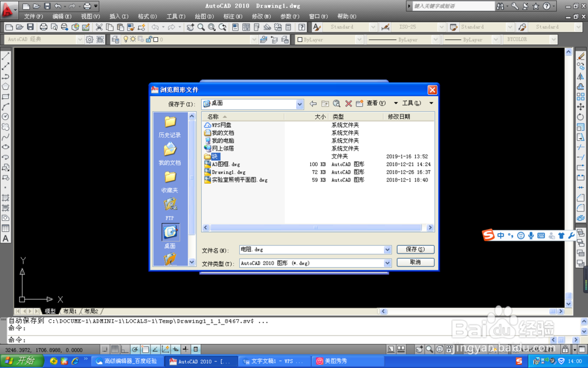Image resolution: width=588 pixels, height=368 pixels.
Task: Open the 修改(M) menu
Action: [261, 16]
